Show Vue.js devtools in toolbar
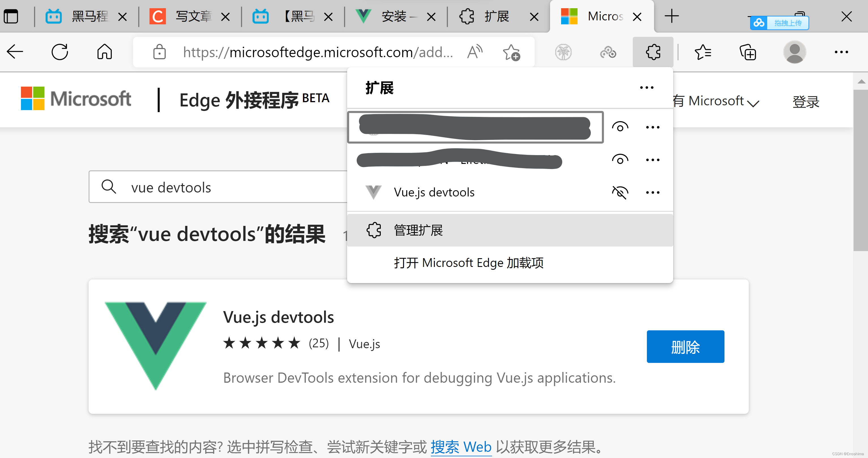Viewport: 868px width, 458px height. pyautogui.click(x=620, y=192)
